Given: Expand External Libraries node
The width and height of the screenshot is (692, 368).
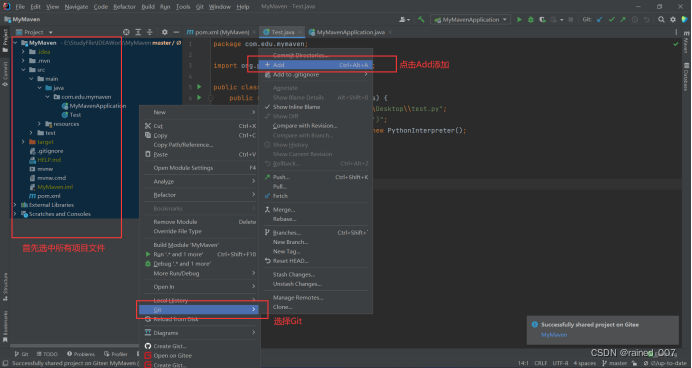Looking at the screenshot, I should pyautogui.click(x=15, y=205).
